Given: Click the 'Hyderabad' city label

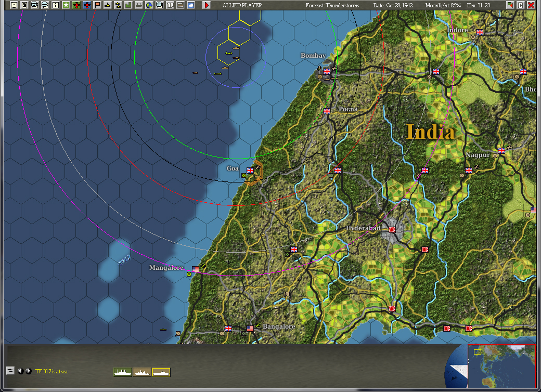Looking at the screenshot, I should coord(363,228).
